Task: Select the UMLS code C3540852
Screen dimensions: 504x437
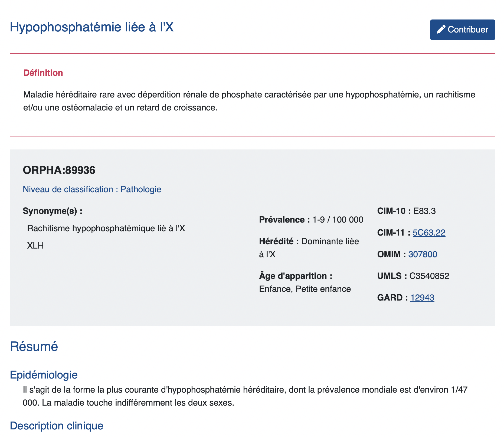Action: tap(429, 276)
